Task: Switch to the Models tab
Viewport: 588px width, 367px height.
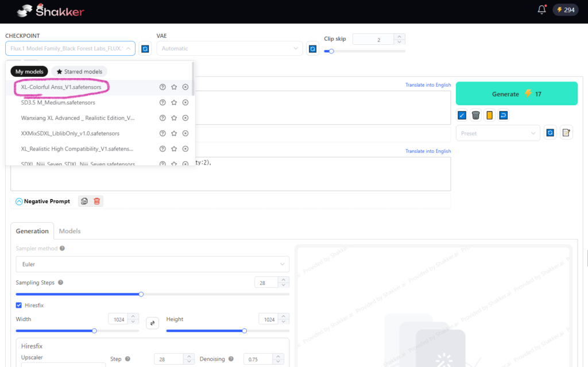Action: coord(69,231)
